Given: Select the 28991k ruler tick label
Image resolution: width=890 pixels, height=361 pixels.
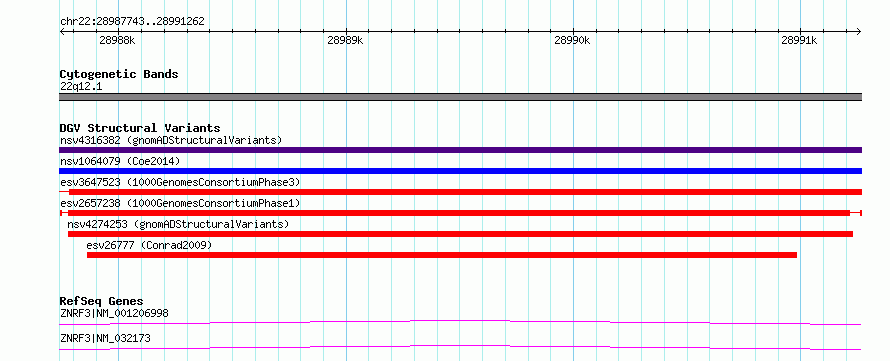Looking at the screenshot, I should coord(799,40).
